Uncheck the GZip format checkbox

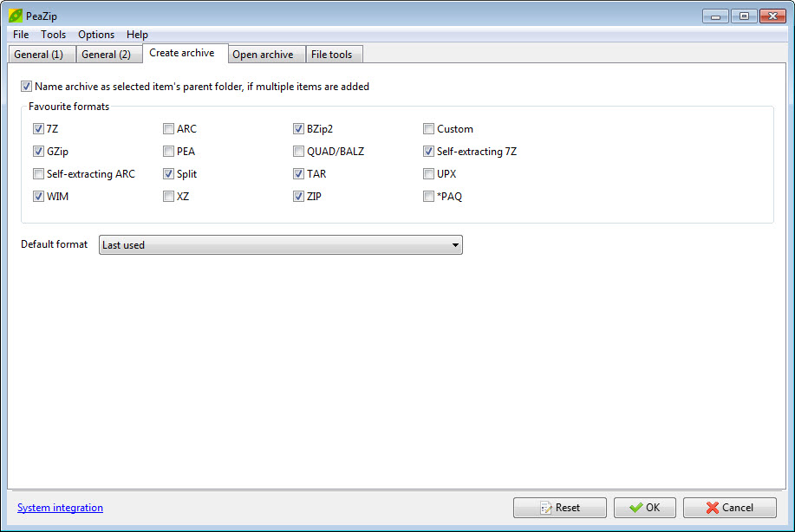click(38, 151)
